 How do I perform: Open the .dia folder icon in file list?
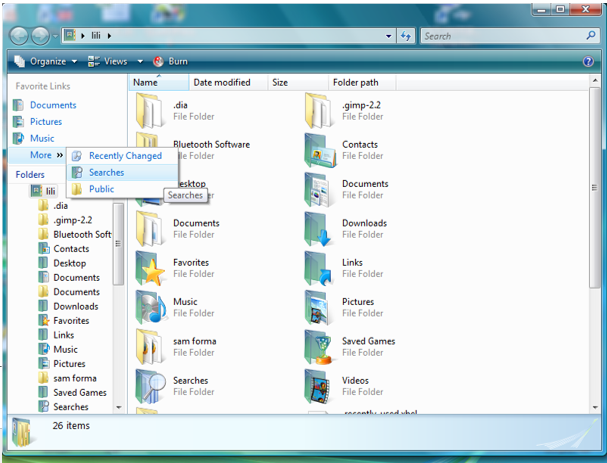149,111
